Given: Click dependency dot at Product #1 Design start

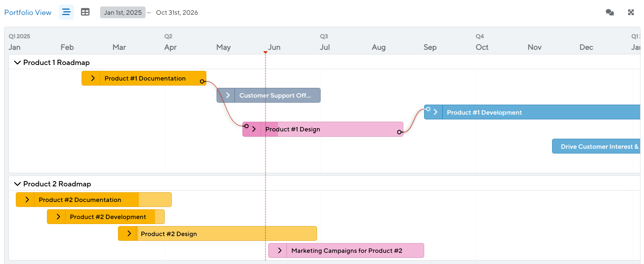Looking at the screenshot, I should (247, 126).
